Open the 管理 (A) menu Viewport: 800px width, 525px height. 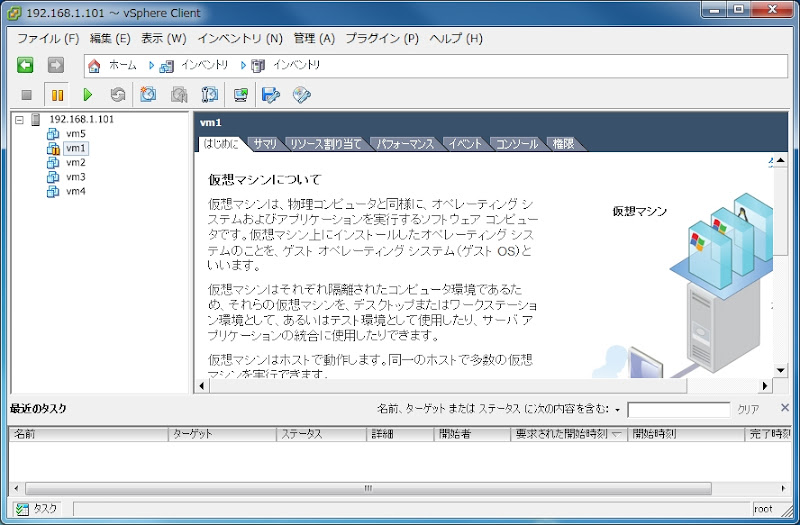[314, 39]
